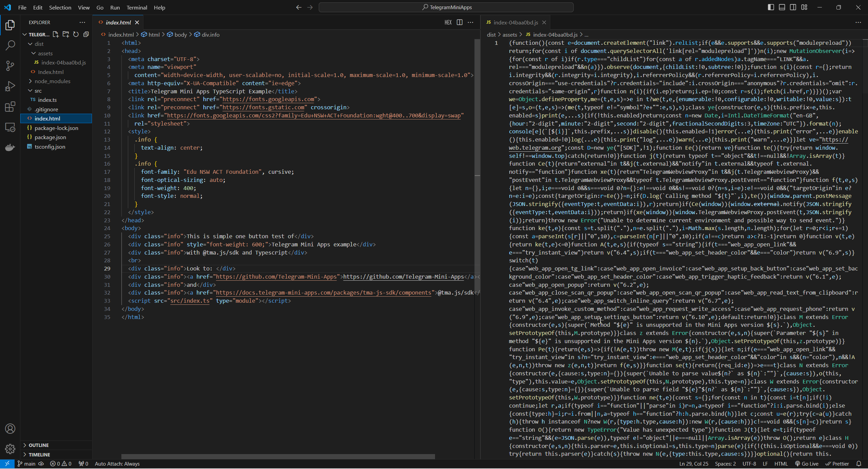Screen dimensions: 868x469
Task: Open the Docker view icon
Action: pyautogui.click(x=10, y=148)
